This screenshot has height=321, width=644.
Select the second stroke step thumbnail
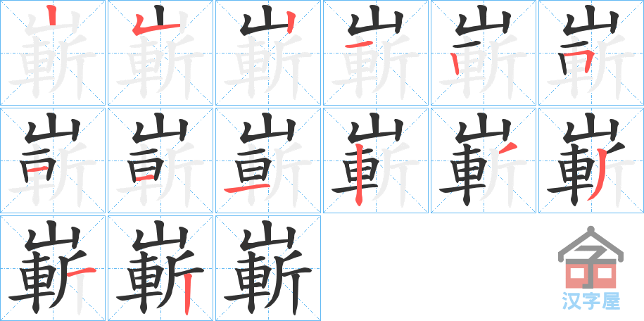coord(160,53)
